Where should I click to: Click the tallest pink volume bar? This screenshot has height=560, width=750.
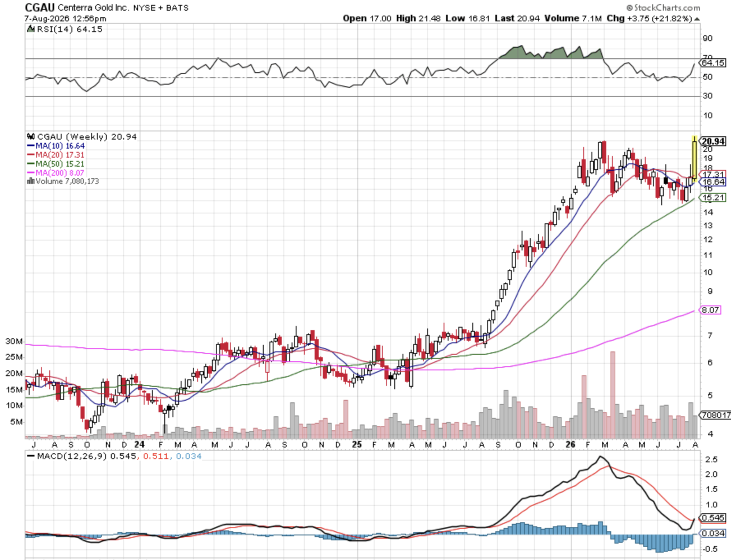coord(613,395)
